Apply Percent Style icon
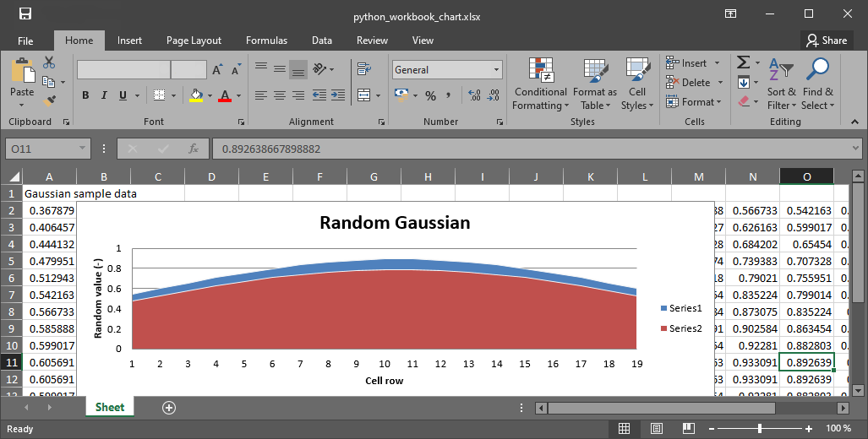Viewport: 868px width, 439px height. click(x=431, y=95)
